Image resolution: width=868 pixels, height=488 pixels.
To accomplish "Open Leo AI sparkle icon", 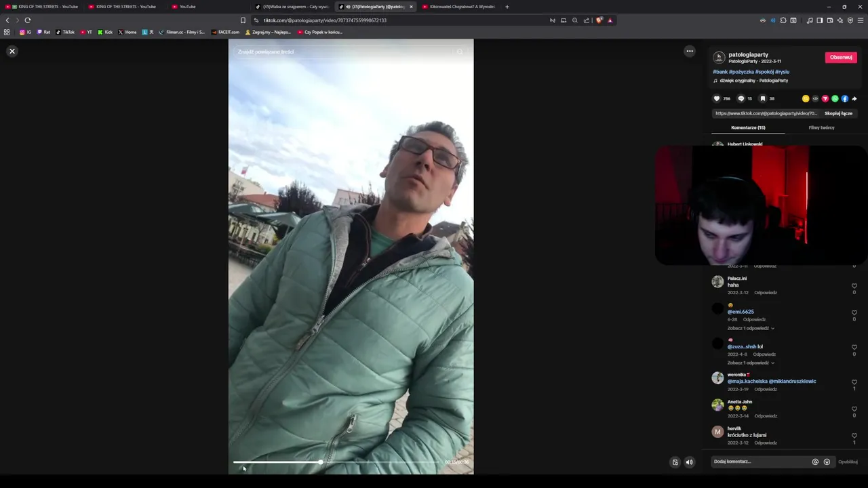I will (840, 20).
